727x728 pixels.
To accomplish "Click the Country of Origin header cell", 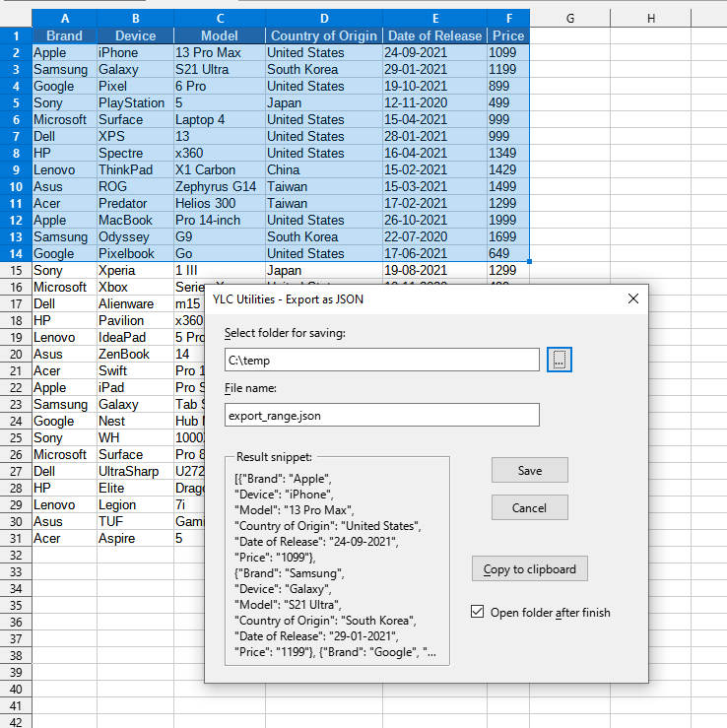I will [x=323, y=35].
